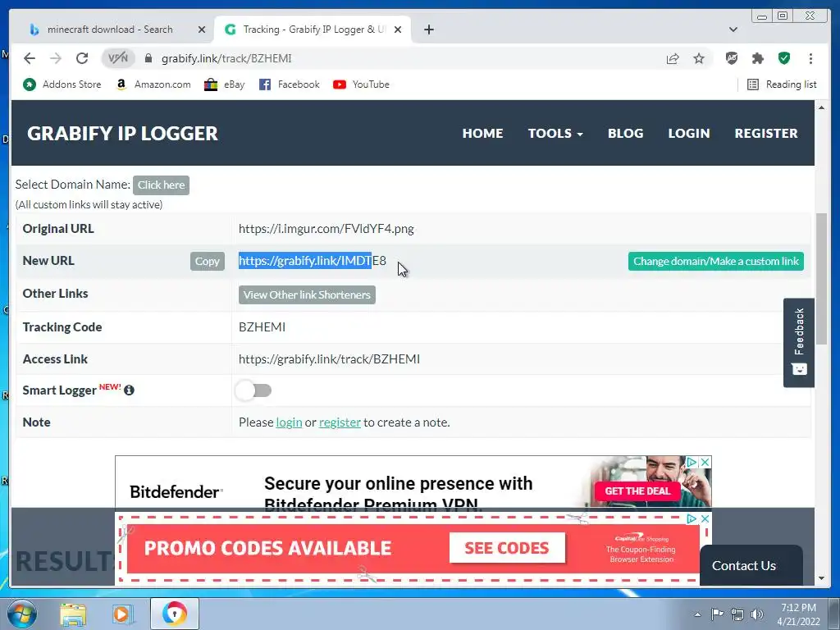Click the green shield security extension icon
This screenshot has width=840, height=630.
coord(784,58)
